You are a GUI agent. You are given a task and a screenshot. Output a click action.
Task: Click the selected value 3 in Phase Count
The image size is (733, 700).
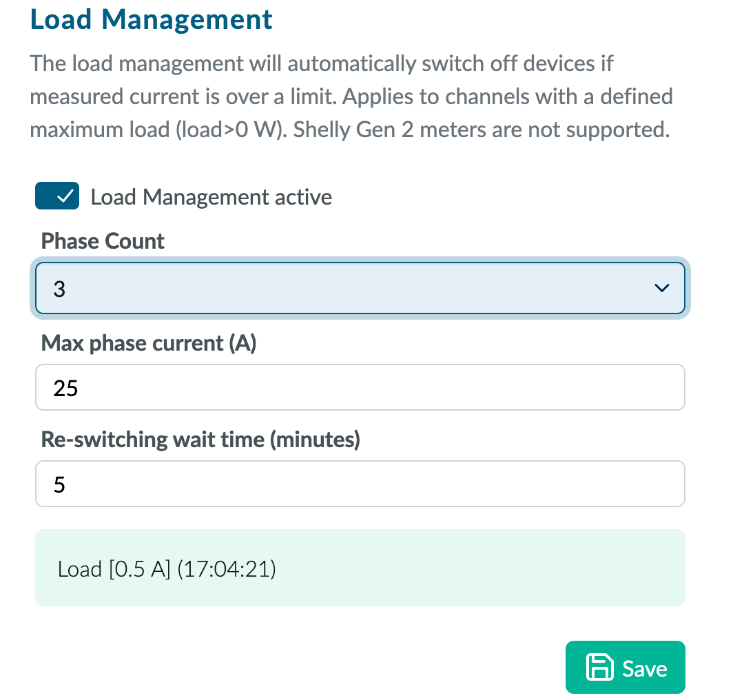point(59,289)
